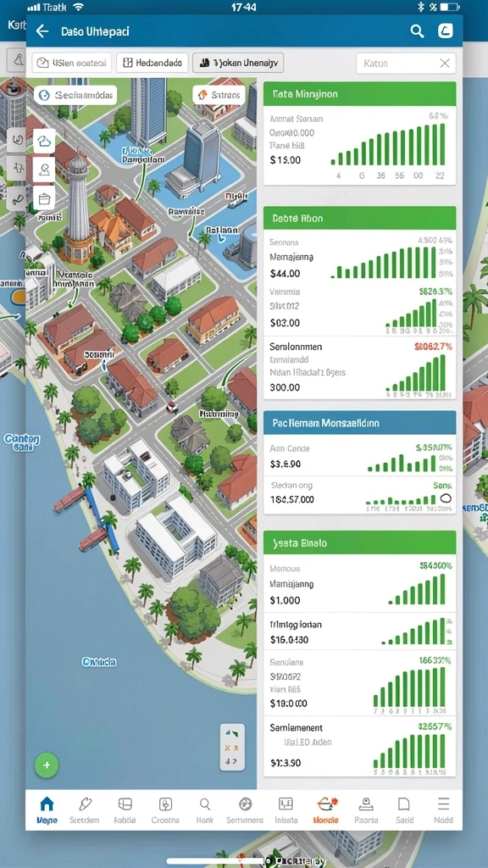This screenshot has height=868, width=488.
Task: Click the first filter chip with clock icon
Action: click(x=72, y=63)
